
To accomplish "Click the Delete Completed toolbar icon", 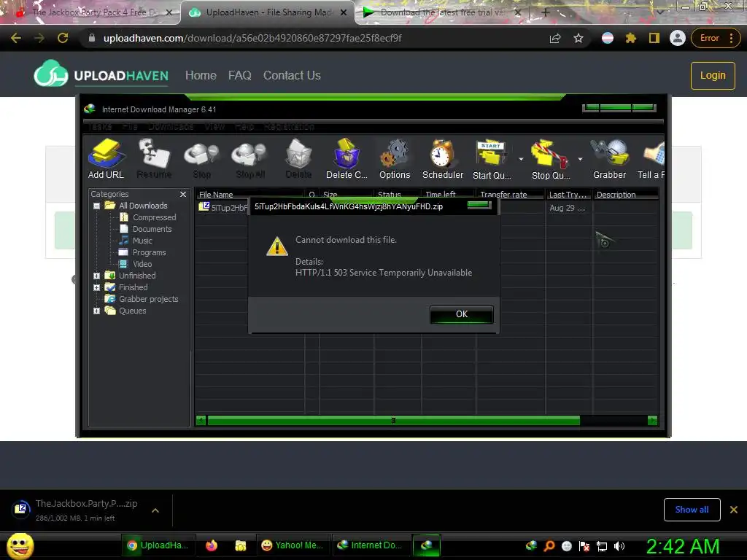I will click(347, 158).
